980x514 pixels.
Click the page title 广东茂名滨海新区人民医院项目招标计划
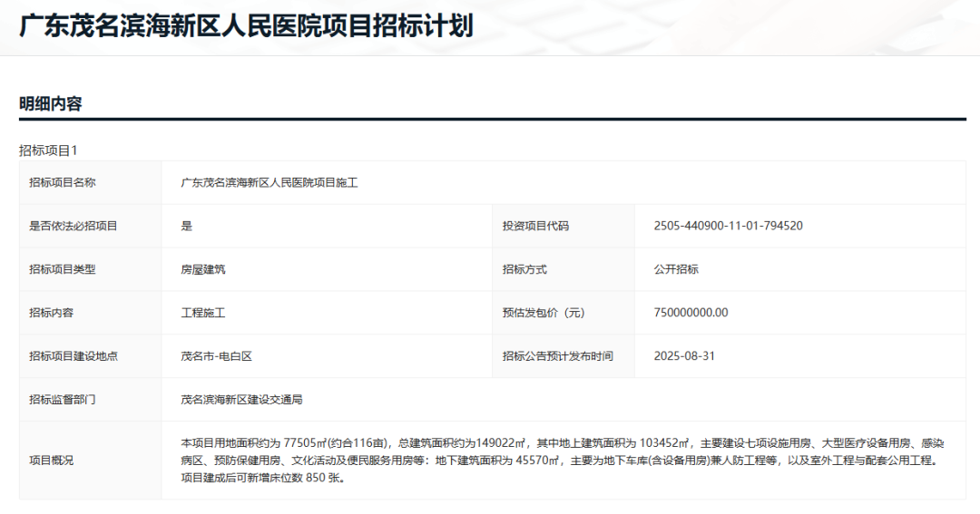(x=246, y=25)
